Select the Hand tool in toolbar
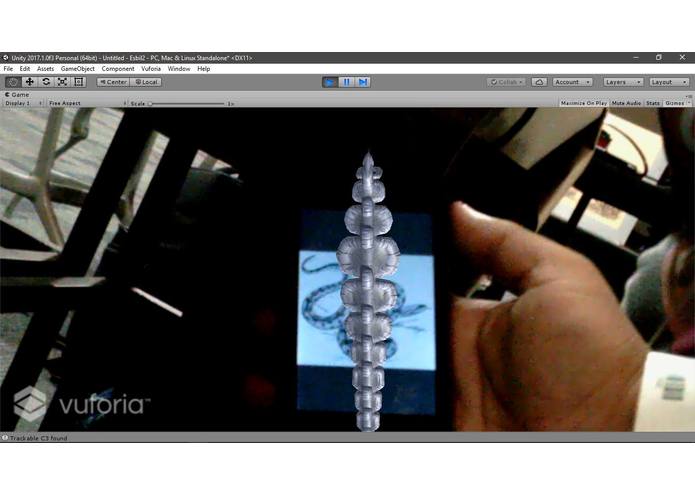Image resolution: width=695 pixels, height=494 pixels. pyautogui.click(x=13, y=82)
